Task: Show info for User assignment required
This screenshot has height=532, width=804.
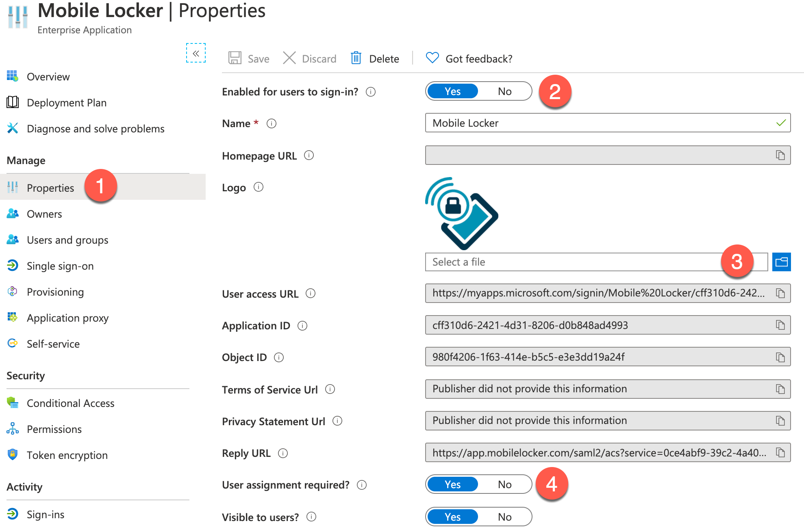Action: (x=362, y=485)
